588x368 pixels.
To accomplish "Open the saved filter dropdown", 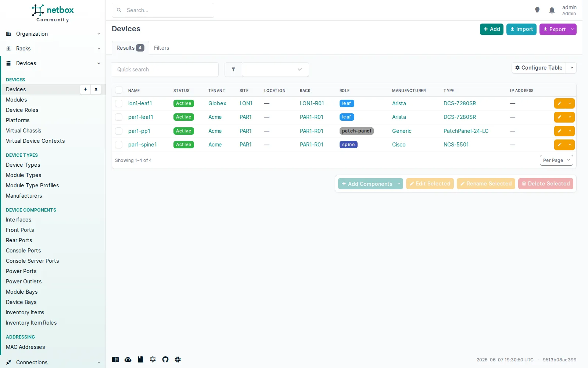I will [x=275, y=70].
